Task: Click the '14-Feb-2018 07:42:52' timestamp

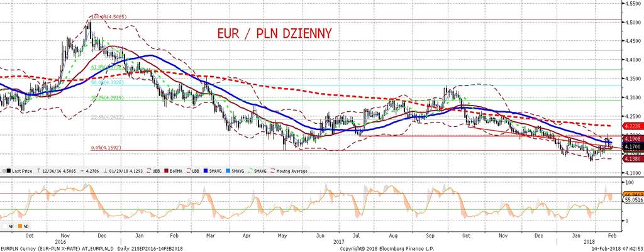Action: pyautogui.click(x=618, y=249)
